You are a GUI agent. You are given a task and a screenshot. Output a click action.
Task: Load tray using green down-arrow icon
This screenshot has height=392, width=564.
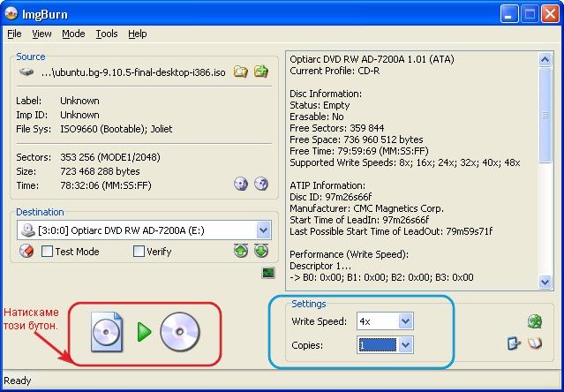point(261,251)
